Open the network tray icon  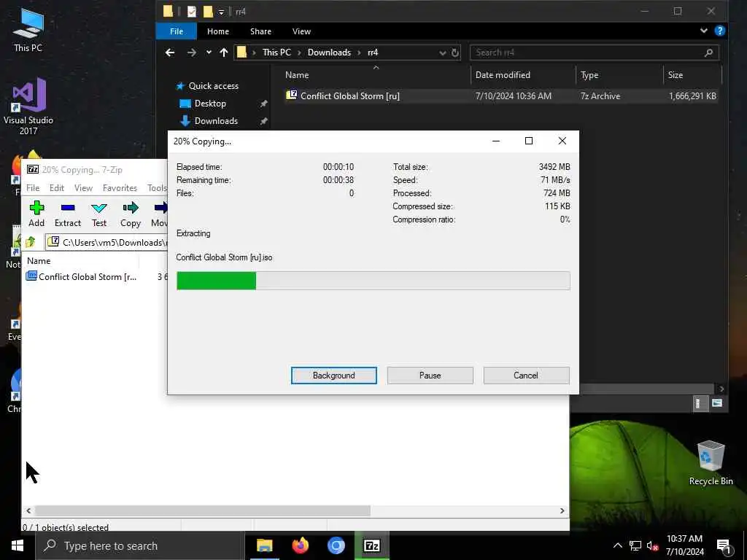pyautogui.click(x=635, y=545)
